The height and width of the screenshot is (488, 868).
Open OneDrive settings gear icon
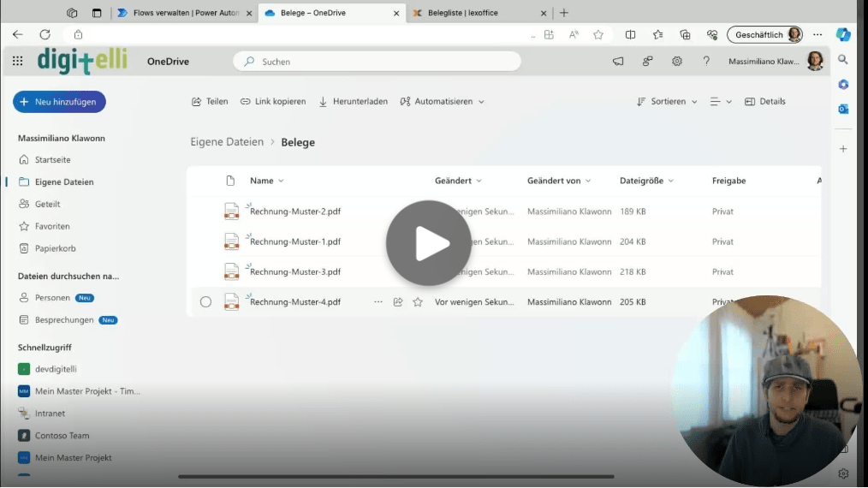(x=677, y=61)
